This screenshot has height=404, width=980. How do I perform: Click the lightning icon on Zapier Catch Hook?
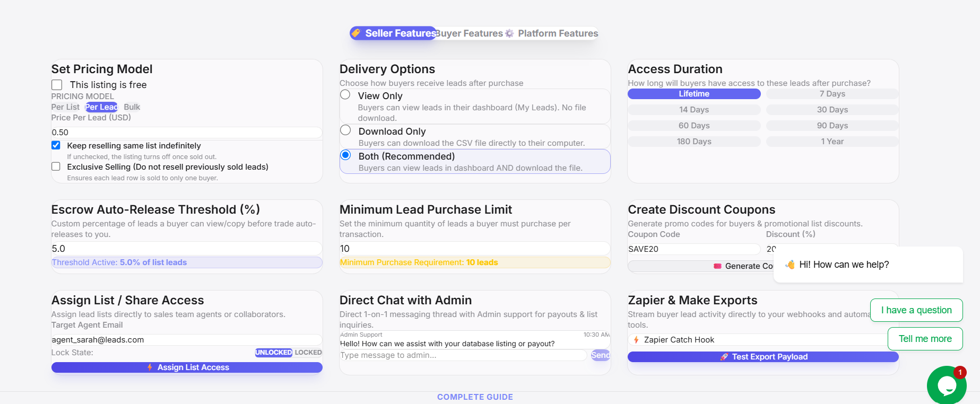tap(636, 340)
